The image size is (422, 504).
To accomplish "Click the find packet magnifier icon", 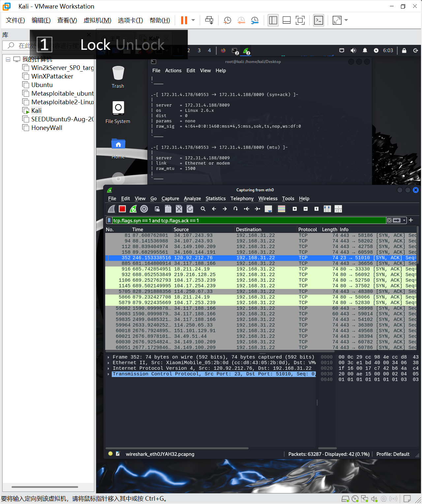I will [x=203, y=209].
